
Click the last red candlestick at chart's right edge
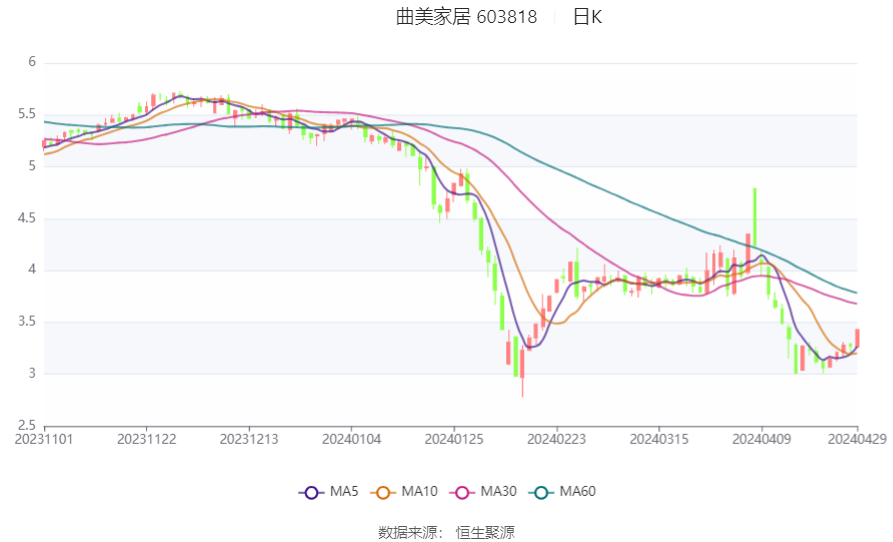coord(857,338)
